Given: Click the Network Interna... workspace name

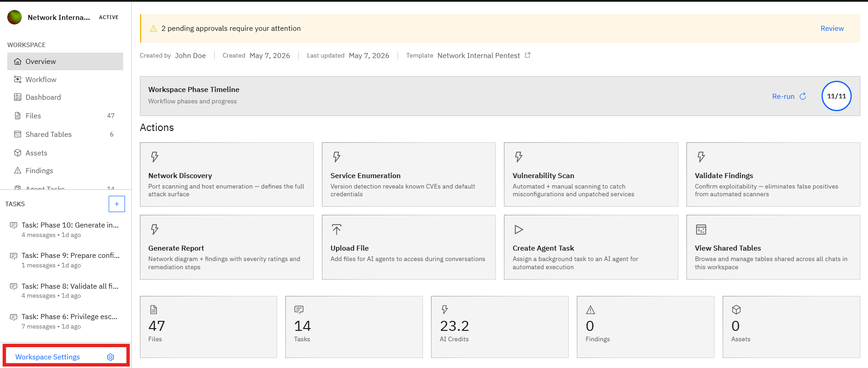Looking at the screenshot, I should click(x=59, y=17).
